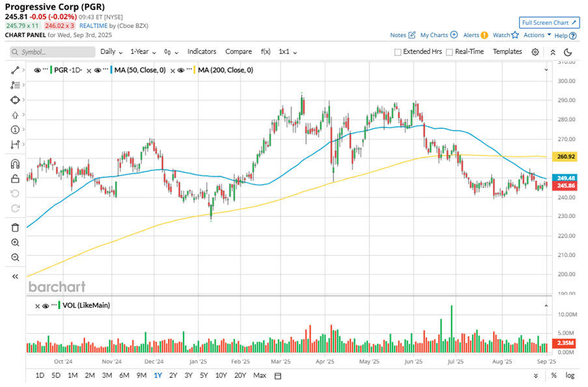
Task: Remove the MA 200 indicator
Action: point(173,70)
